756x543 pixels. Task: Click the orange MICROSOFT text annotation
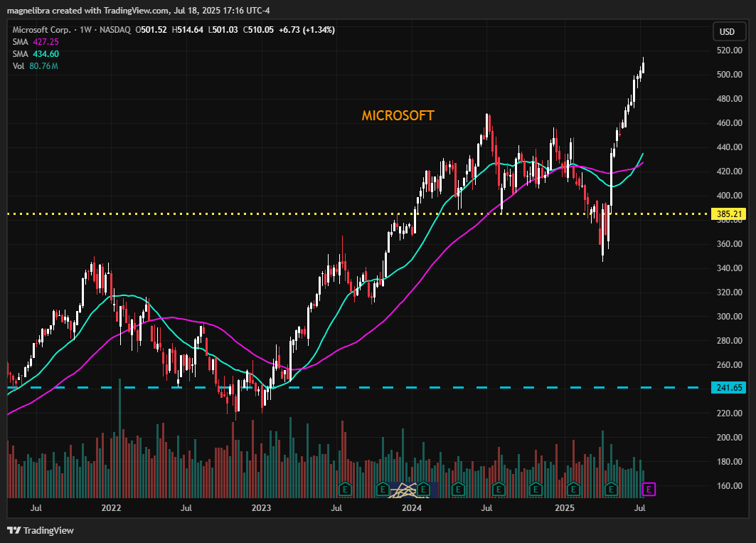click(x=398, y=116)
